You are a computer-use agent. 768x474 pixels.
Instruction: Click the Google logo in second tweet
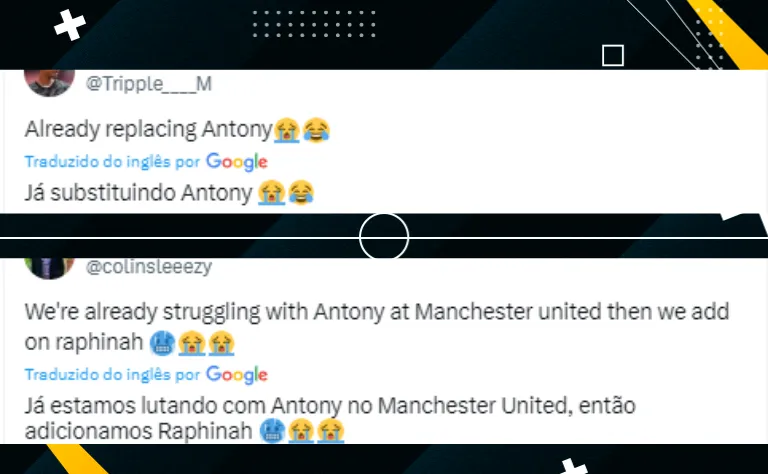[237, 375]
